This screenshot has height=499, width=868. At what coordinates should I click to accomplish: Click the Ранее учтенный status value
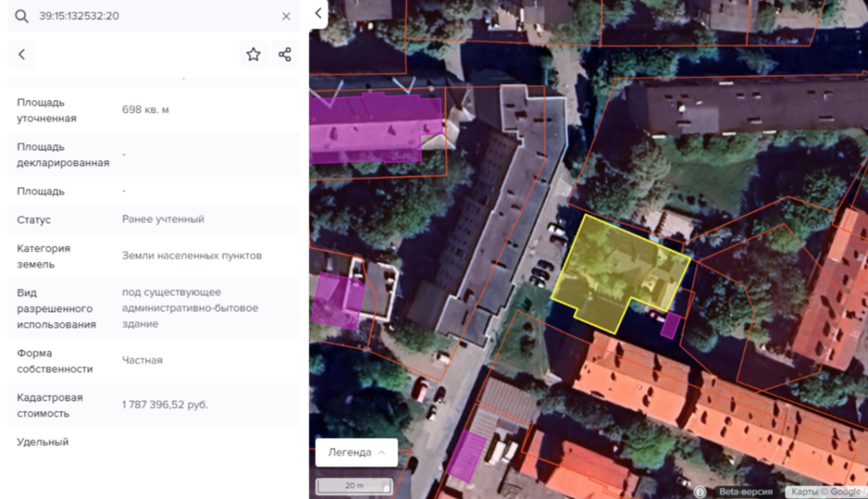164,219
